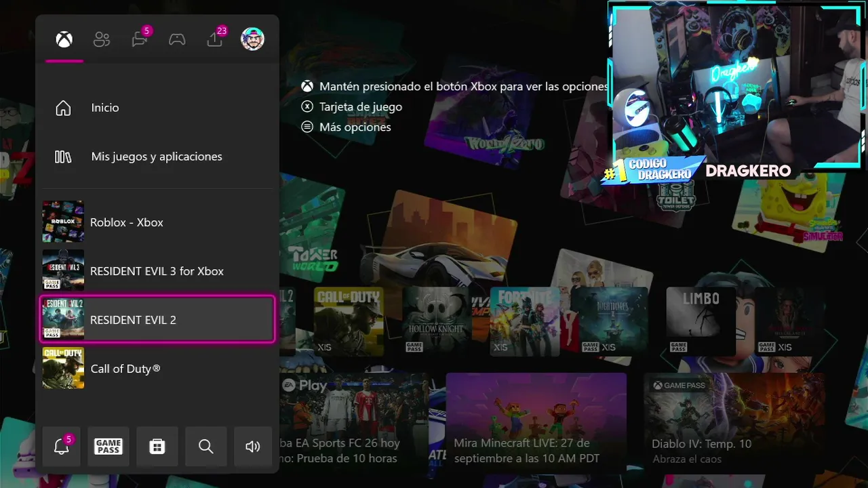The image size is (868, 488).
Task: Click the Más opciones hint
Action: tap(355, 127)
